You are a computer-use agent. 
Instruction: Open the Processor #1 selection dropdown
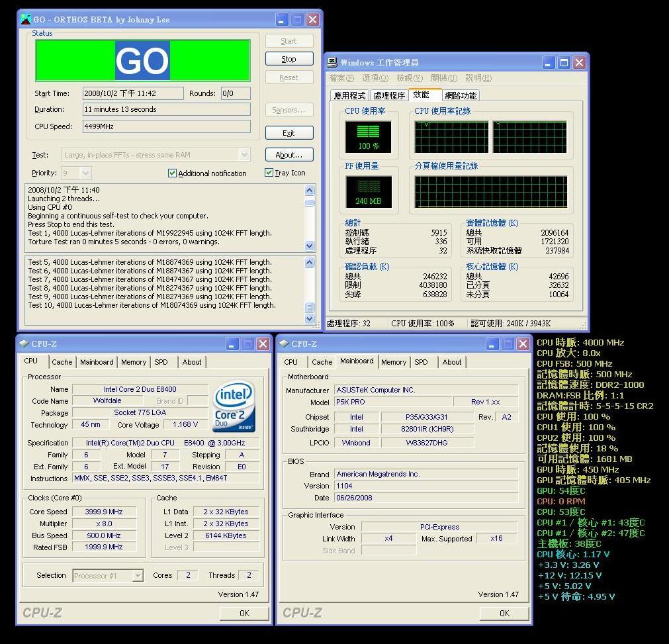137,576
